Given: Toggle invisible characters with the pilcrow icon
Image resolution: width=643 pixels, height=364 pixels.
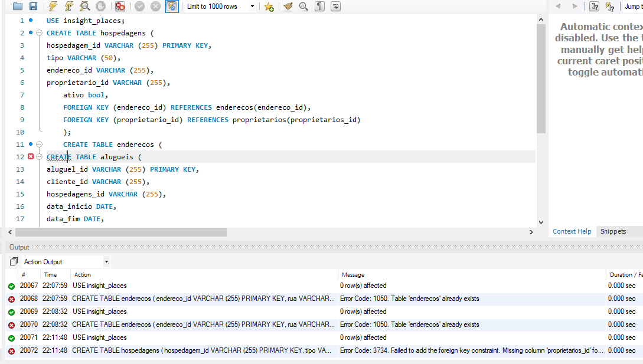Looking at the screenshot, I should click(319, 6).
